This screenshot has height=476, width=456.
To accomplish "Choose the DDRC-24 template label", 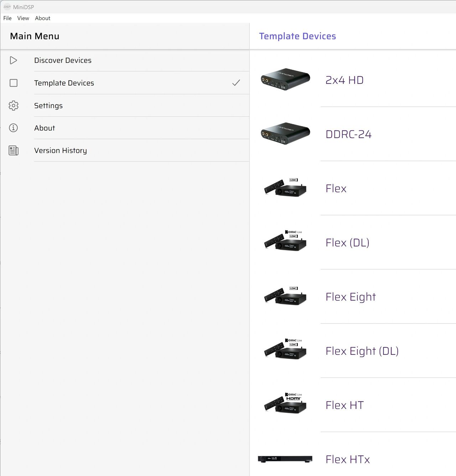I will pyautogui.click(x=348, y=134).
